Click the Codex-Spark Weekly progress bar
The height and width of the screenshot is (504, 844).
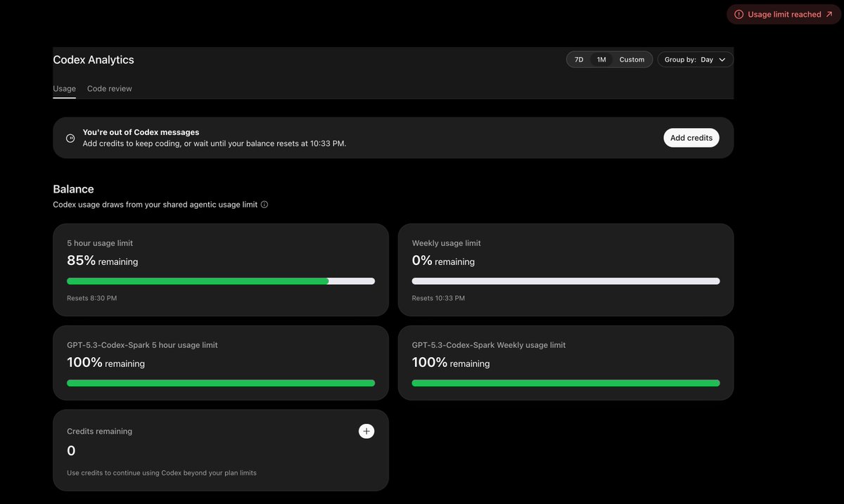point(565,383)
